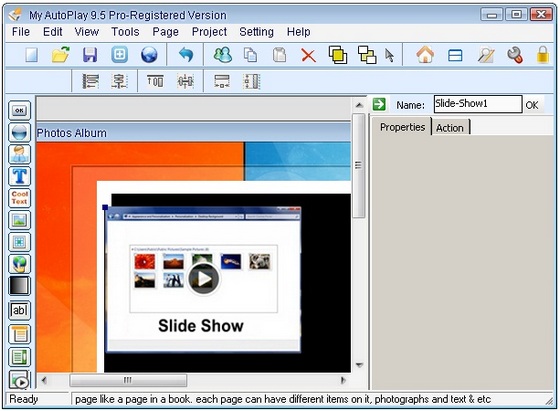Switch to the Properties tab
The width and height of the screenshot is (560, 411).
(x=402, y=127)
